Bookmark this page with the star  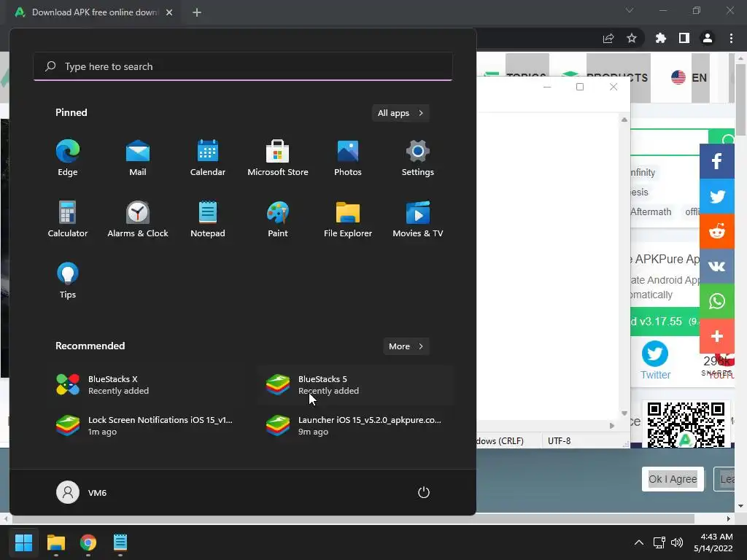point(632,38)
